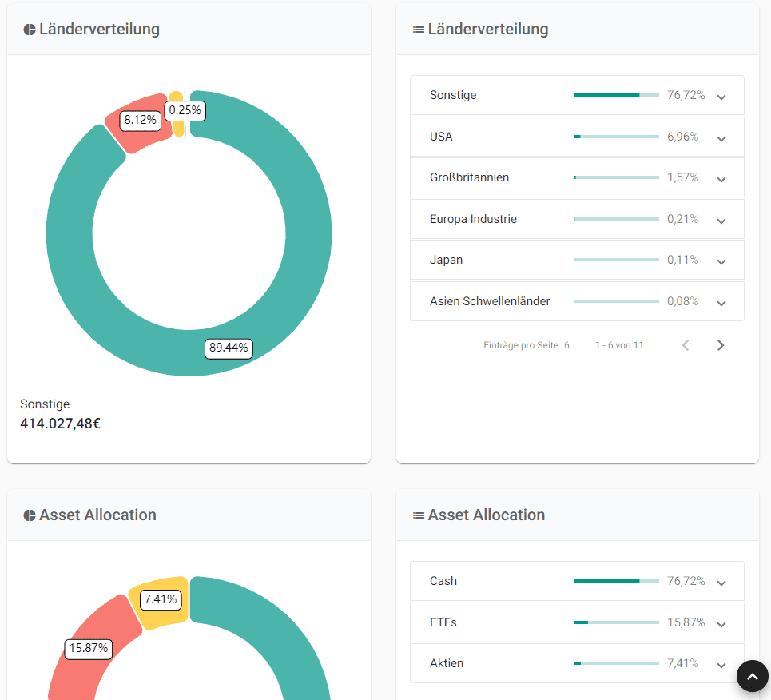The height and width of the screenshot is (700, 771).
Task: Expand the Großbritannien row
Action: pyautogui.click(x=721, y=180)
